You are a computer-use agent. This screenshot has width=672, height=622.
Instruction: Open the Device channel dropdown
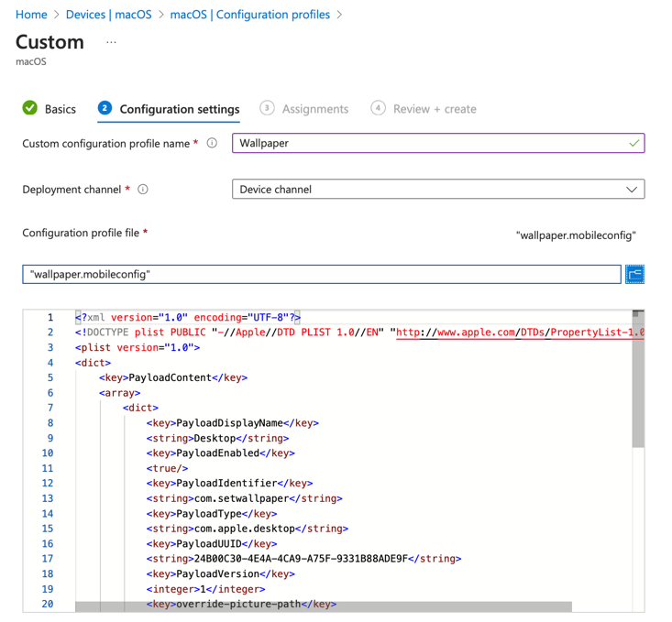click(438, 190)
